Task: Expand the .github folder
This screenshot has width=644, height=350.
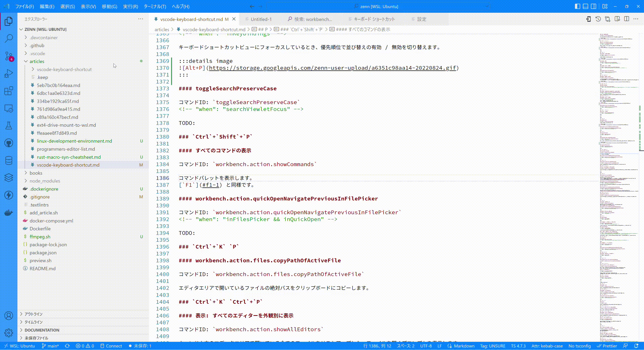Action: pos(37,46)
